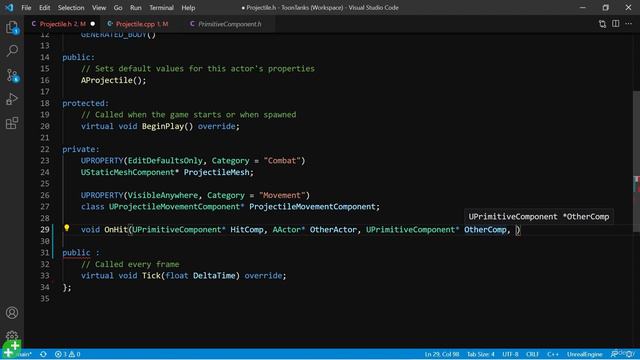Open the Go menu
The image size is (640, 360).
click(118, 8)
